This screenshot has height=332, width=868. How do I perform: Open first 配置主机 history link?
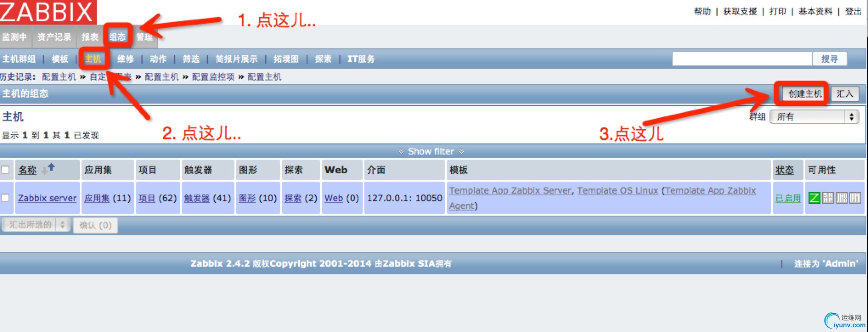pos(59,77)
